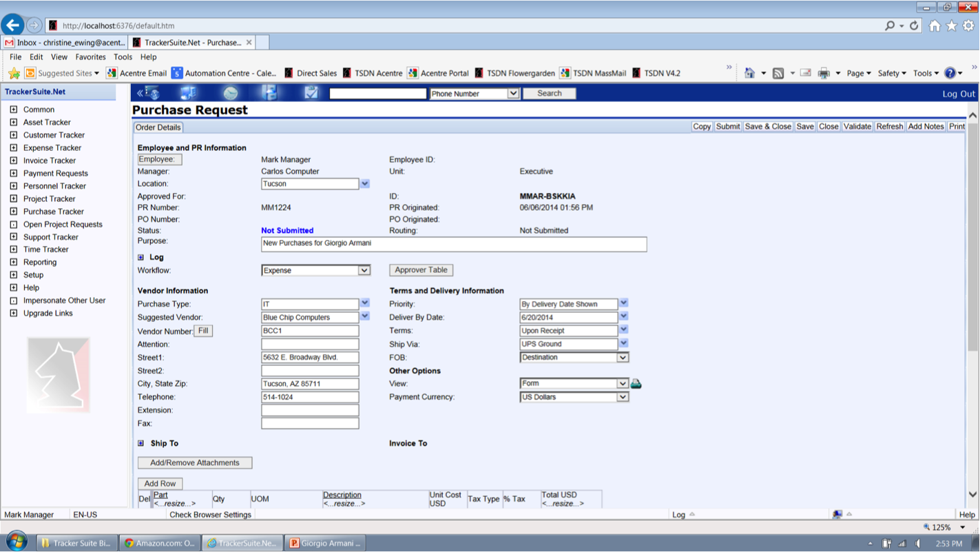Click the add to favorites bar star icon
Viewport: 980px width, 552px height.
(14, 73)
